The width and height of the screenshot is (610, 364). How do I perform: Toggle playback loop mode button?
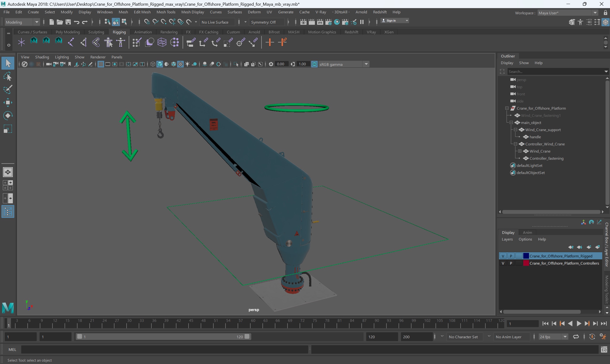tap(576, 337)
